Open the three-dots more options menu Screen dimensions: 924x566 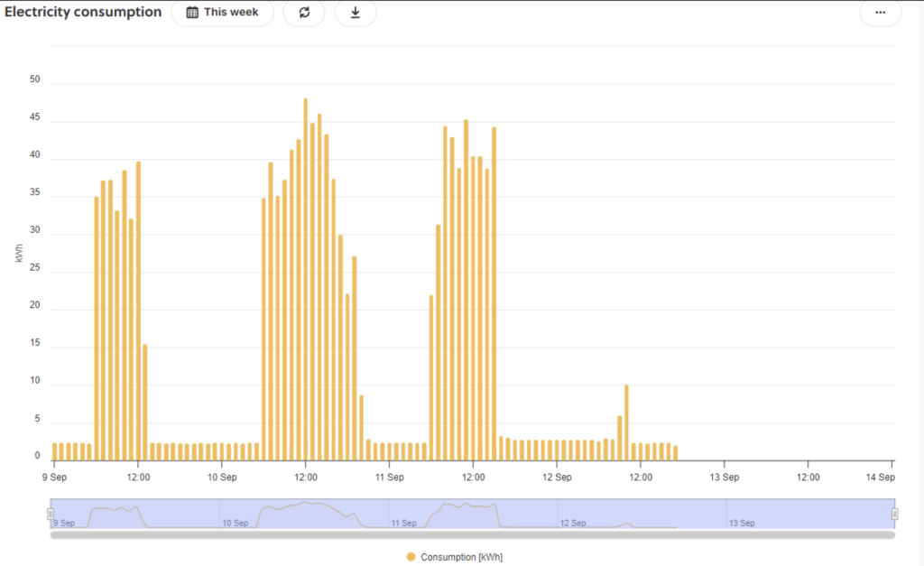[x=881, y=13]
